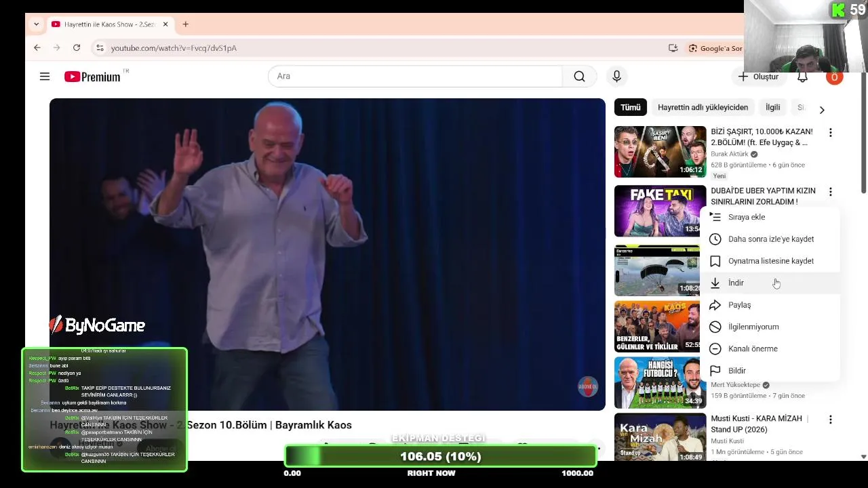Image resolution: width=868 pixels, height=488 pixels.
Task: Open the account avatar menu
Action: point(834,77)
